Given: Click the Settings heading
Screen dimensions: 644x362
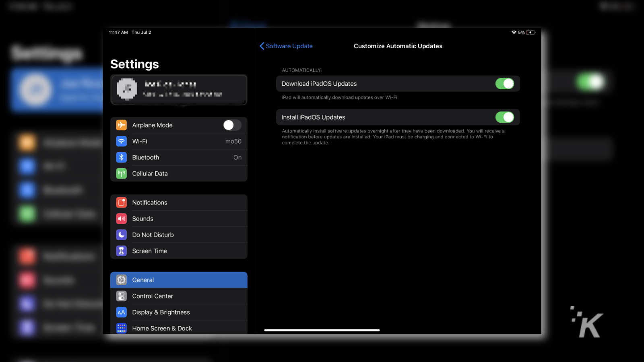Looking at the screenshot, I should pos(134,64).
